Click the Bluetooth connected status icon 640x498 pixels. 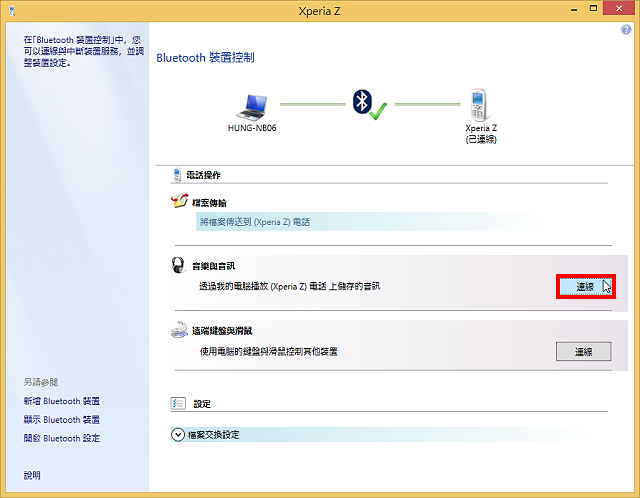point(369,104)
